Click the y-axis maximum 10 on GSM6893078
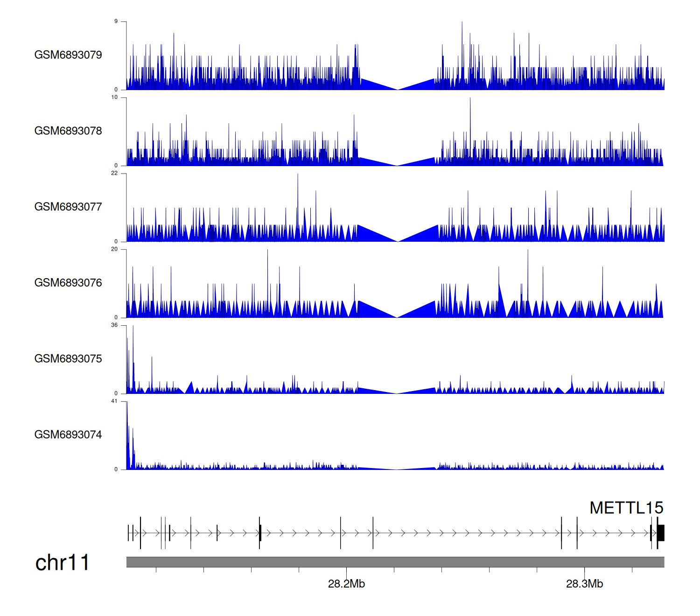 (114, 98)
